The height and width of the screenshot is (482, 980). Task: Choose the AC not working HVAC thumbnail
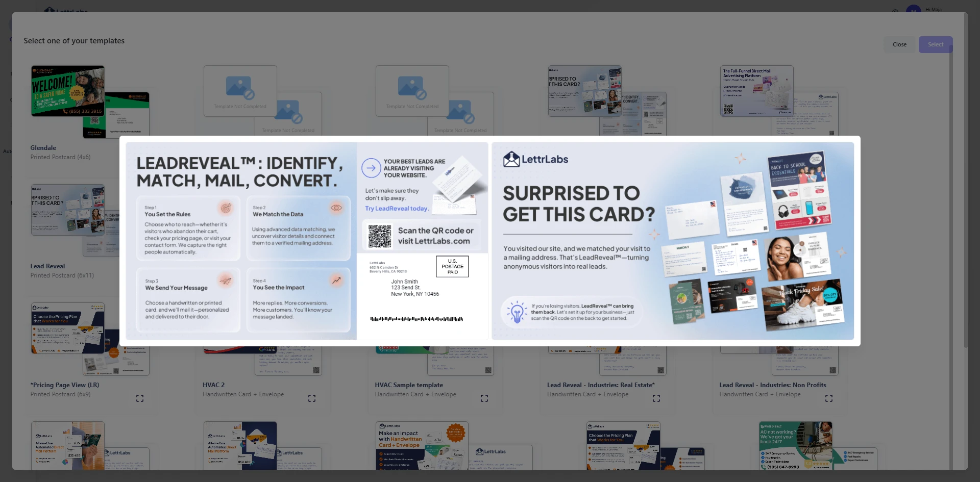(x=796, y=445)
